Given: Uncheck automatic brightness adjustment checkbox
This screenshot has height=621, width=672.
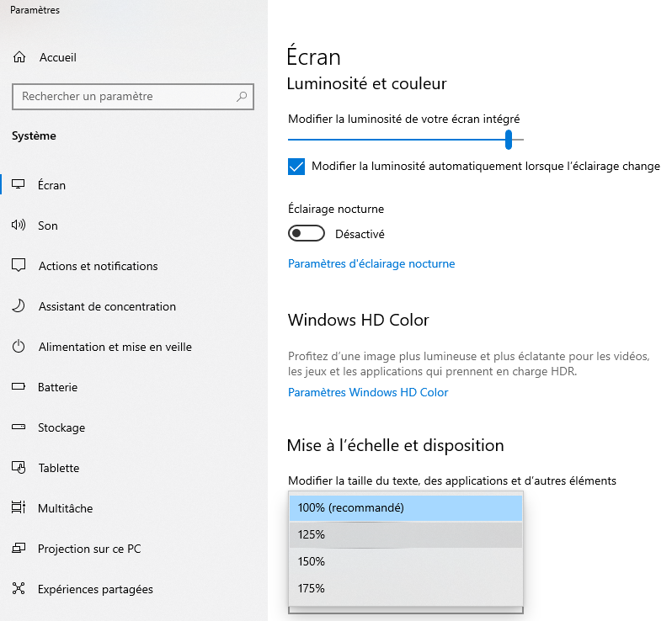Looking at the screenshot, I should (296, 167).
